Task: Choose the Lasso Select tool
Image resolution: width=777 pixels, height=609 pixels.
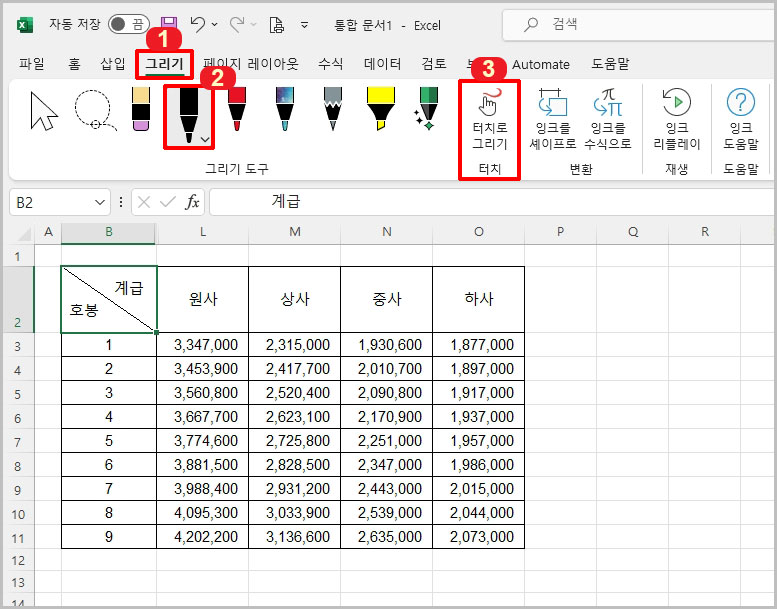Action: pos(95,111)
